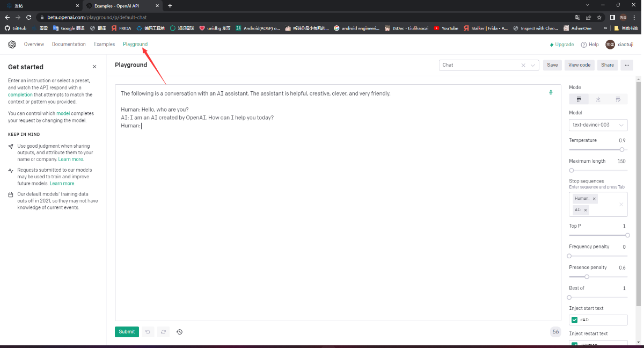The height and width of the screenshot is (348, 644).
Task: Open the history icon beside regenerate
Action: [x=179, y=332]
